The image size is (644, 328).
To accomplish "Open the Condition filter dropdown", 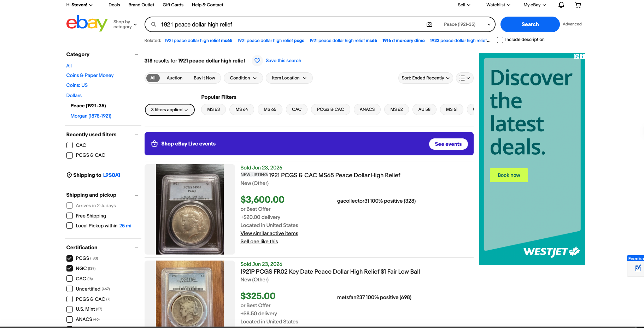I will click(x=243, y=78).
